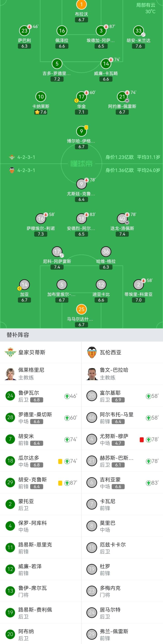Click the Real Betis crest beside 皇家贝蒂斯
Screen dimensions: 163x644
click(x=10, y=352)
